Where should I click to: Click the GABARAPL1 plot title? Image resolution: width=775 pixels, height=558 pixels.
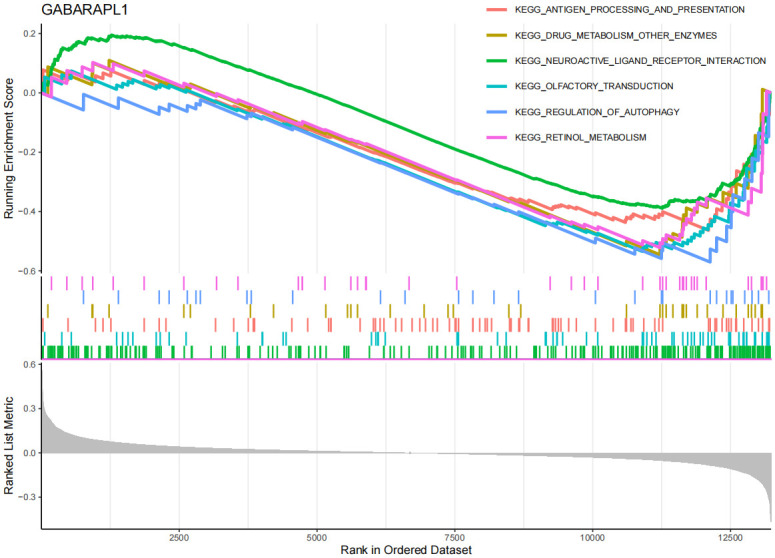85,9
